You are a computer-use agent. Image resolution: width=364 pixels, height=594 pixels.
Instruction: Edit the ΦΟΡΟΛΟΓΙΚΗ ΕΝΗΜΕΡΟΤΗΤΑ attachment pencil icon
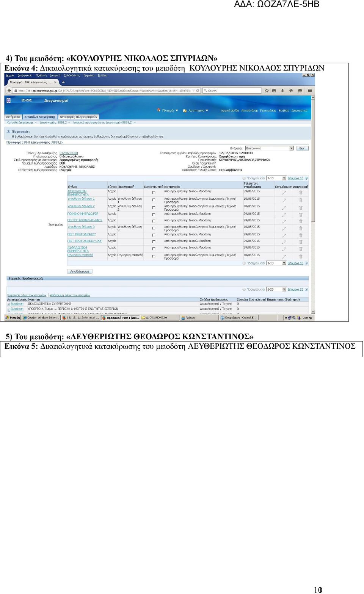[284, 193]
